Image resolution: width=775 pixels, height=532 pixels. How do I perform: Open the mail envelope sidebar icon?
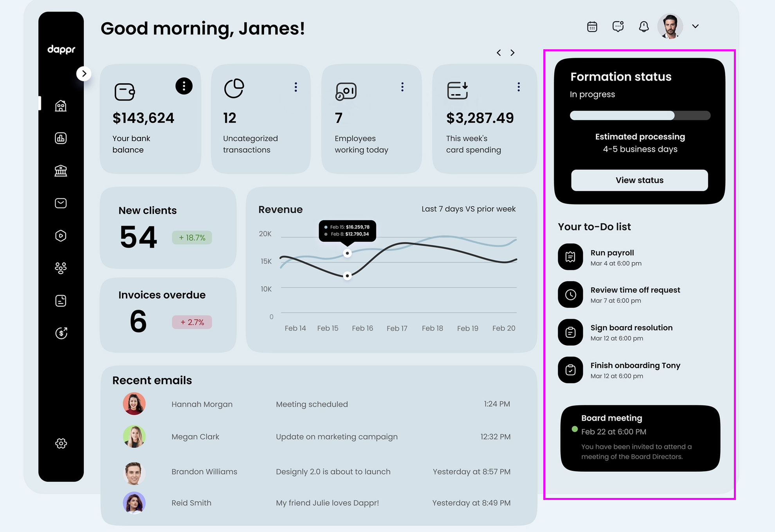[x=61, y=203]
